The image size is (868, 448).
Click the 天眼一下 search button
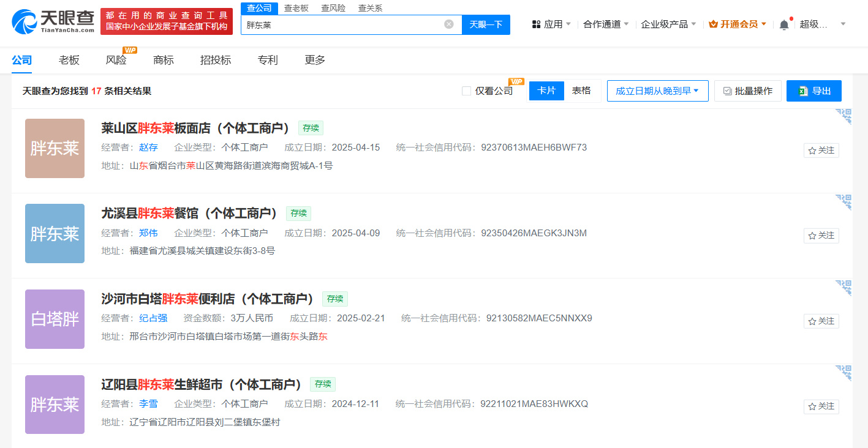pos(486,24)
